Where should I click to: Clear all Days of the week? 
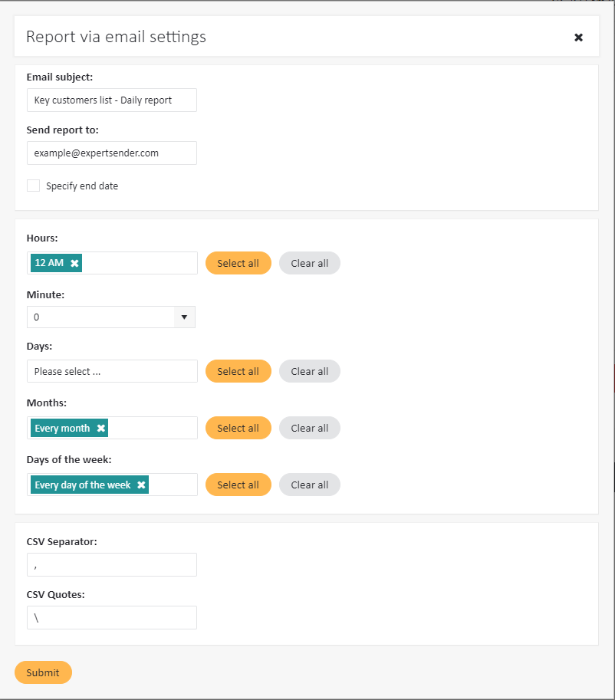click(309, 485)
